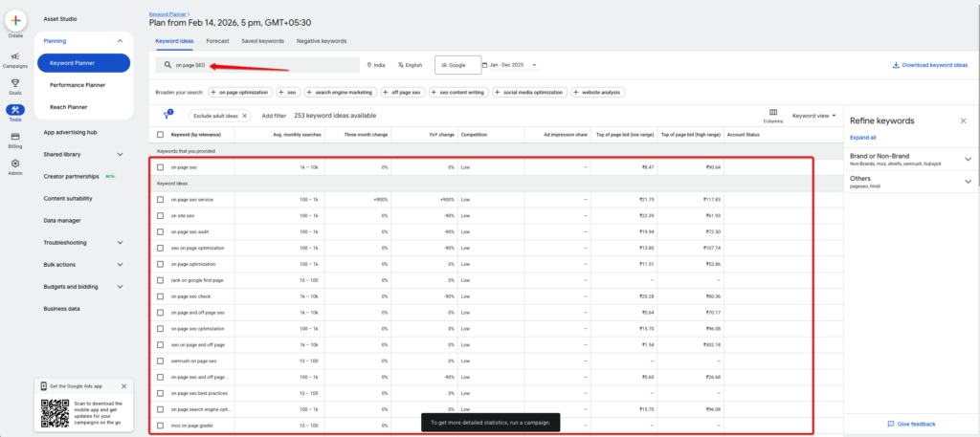The width and height of the screenshot is (980, 437).
Task: Add 'website analysis' suggestion
Action: pyautogui.click(x=598, y=93)
